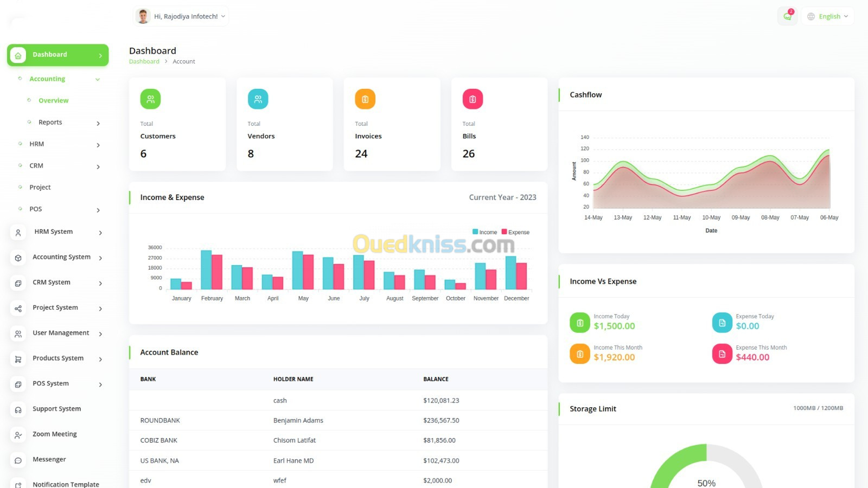The width and height of the screenshot is (868, 488).
Task: Click the user avatar photo
Action: [143, 16]
